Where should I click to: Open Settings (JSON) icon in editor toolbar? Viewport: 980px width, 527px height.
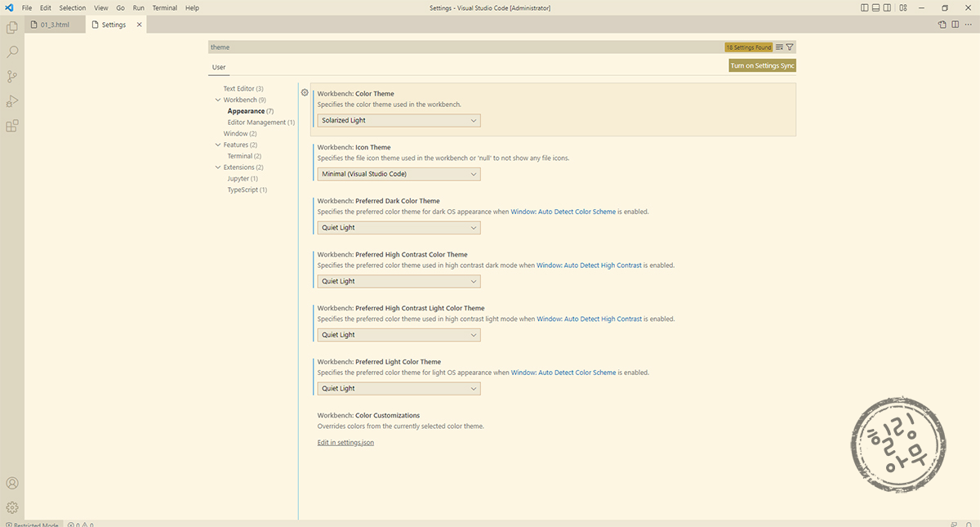tap(942, 25)
